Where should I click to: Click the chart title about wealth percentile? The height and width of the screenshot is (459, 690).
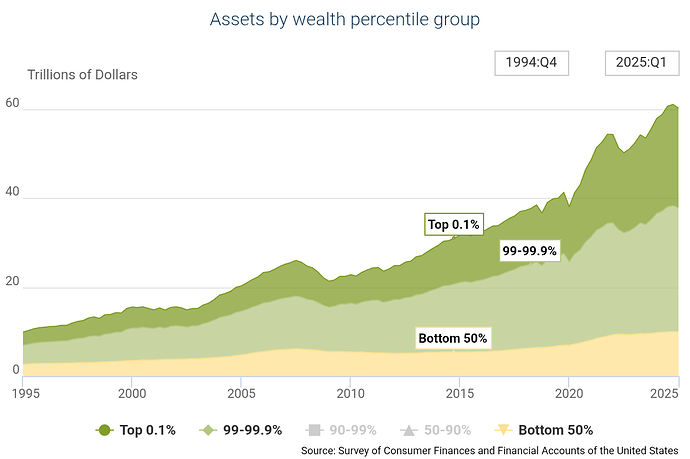point(345,19)
